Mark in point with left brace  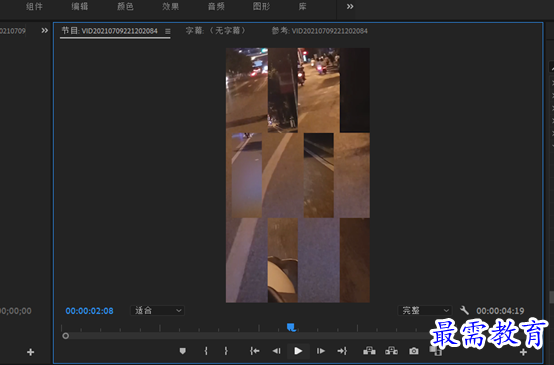[206, 351]
